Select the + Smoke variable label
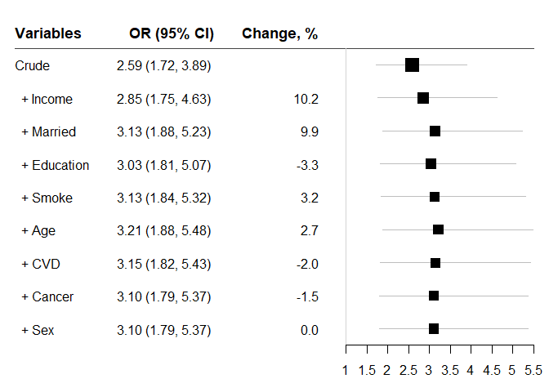Viewport: 549px width, 392px height. click(47, 198)
